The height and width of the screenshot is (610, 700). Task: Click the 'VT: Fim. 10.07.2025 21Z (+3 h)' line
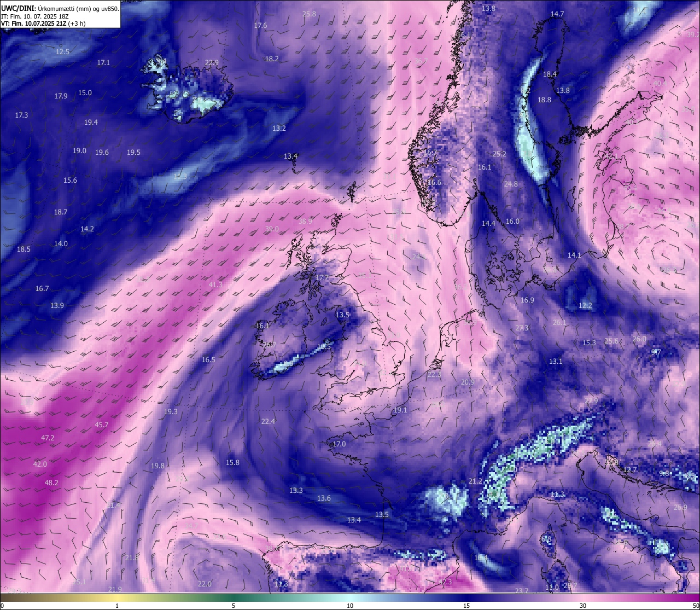[43, 24]
